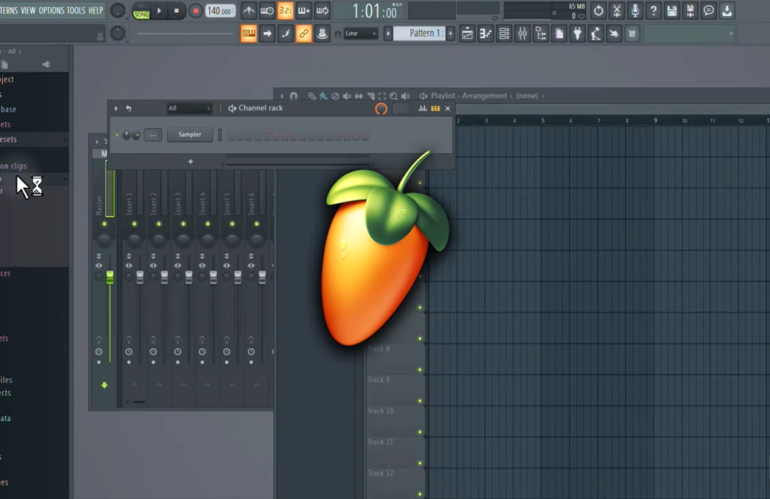Open the playlist view icon
This screenshot has width=770, height=499.
[467, 33]
